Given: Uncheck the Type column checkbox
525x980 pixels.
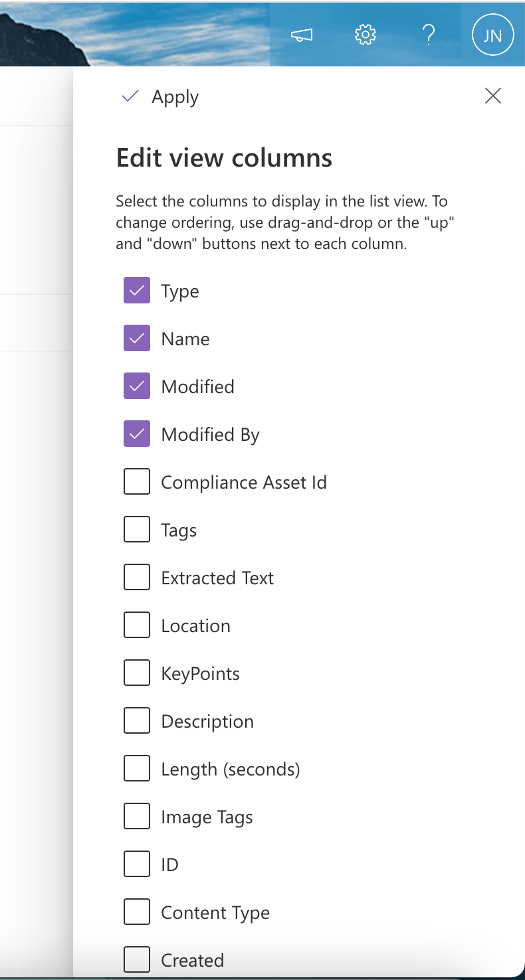Looking at the screenshot, I should pyautogui.click(x=137, y=291).
